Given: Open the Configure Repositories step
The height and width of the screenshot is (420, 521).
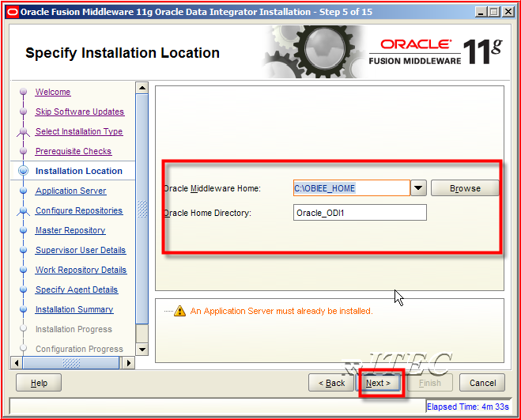Looking at the screenshot, I should click(79, 210).
